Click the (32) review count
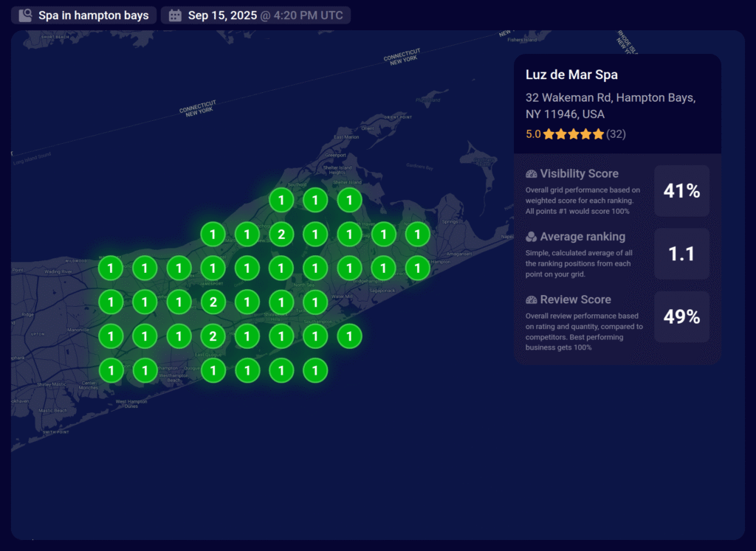The height and width of the screenshot is (551, 756). pos(616,134)
